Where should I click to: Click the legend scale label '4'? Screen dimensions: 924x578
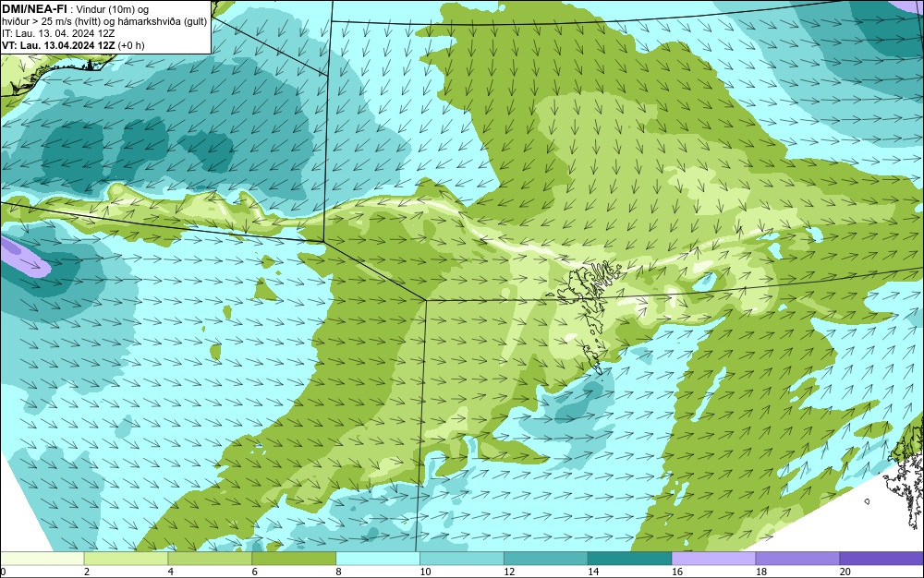coord(171,572)
